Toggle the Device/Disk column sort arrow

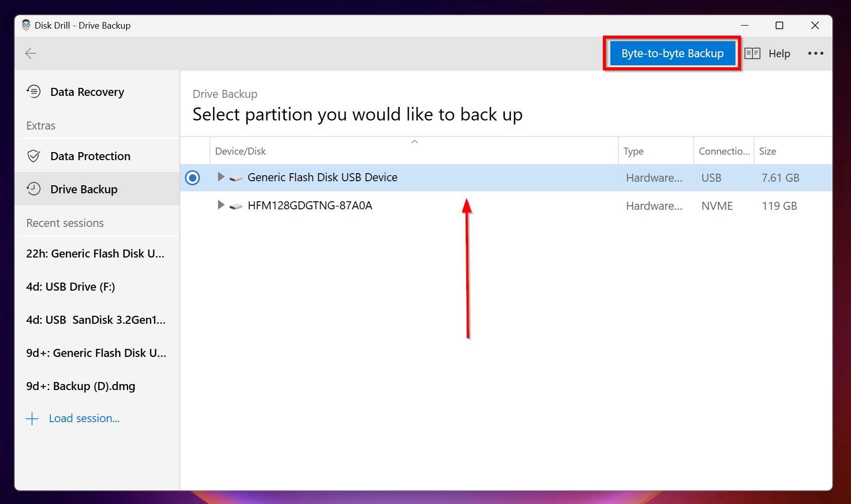click(414, 142)
